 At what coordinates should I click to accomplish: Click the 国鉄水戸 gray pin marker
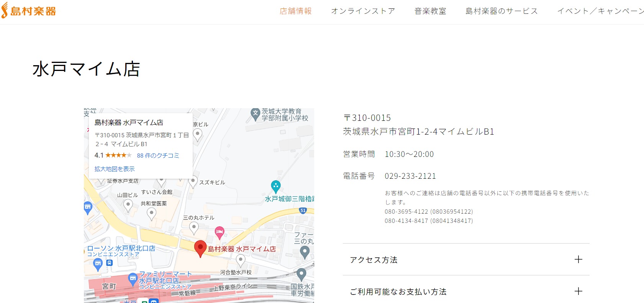[302, 274]
